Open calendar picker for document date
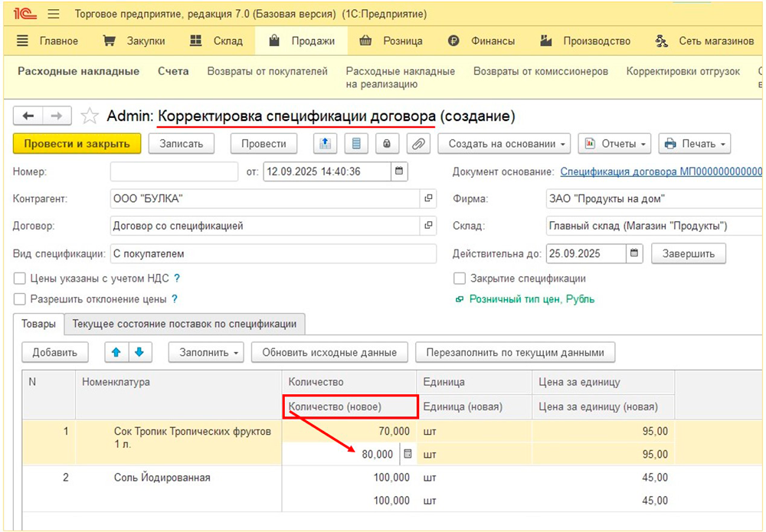This screenshot has width=766, height=532. click(x=400, y=171)
